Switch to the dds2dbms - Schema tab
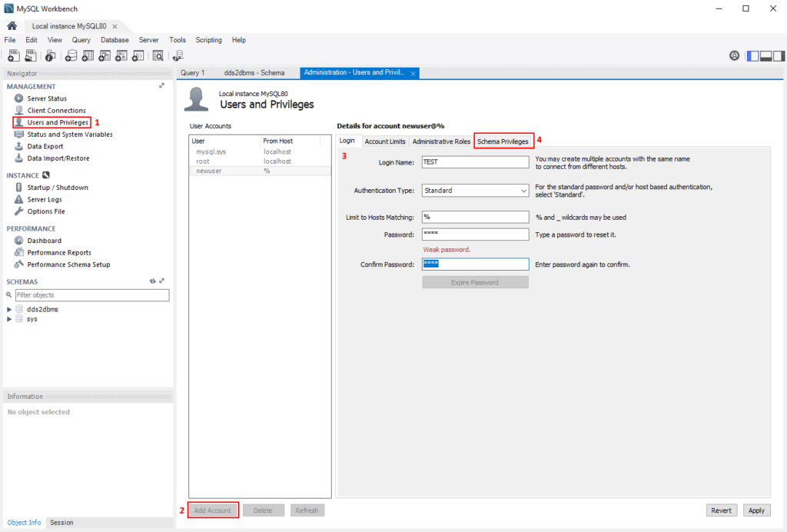 [254, 73]
